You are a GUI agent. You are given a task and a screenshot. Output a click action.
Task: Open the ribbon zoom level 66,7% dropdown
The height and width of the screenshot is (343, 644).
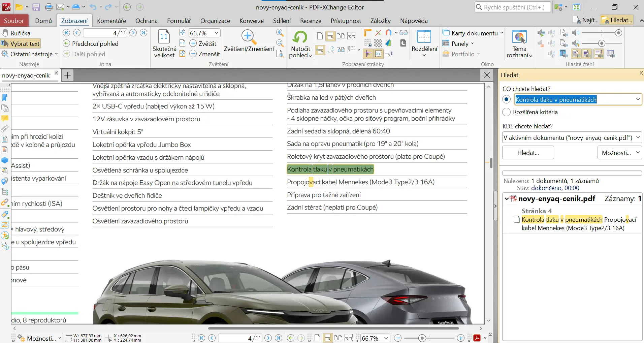click(x=216, y=33)
